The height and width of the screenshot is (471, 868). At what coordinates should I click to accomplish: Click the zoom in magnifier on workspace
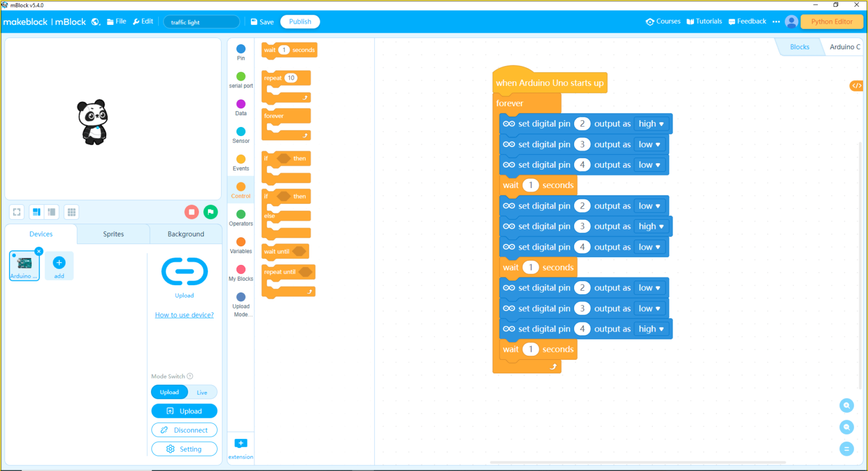(x=847, y=405)
